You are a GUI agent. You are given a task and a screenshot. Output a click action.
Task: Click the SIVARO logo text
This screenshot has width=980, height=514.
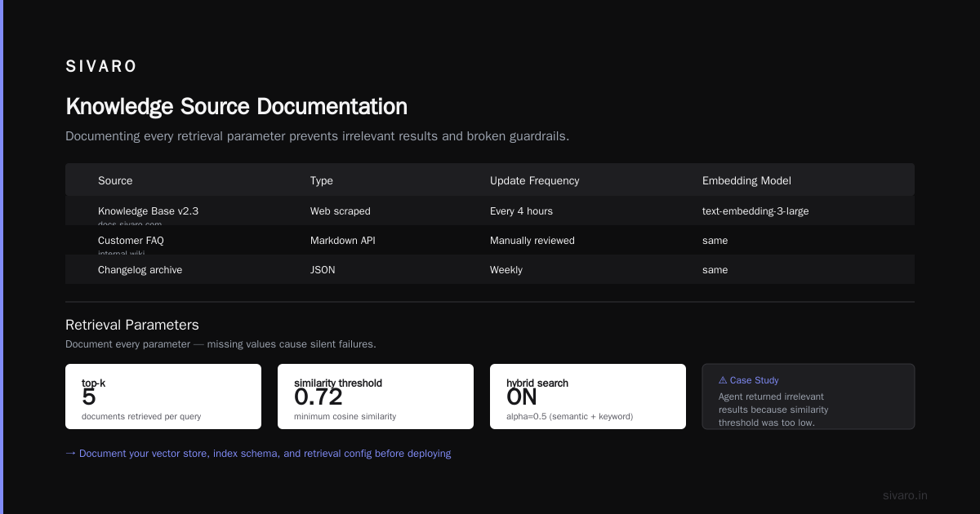[101, 67]
